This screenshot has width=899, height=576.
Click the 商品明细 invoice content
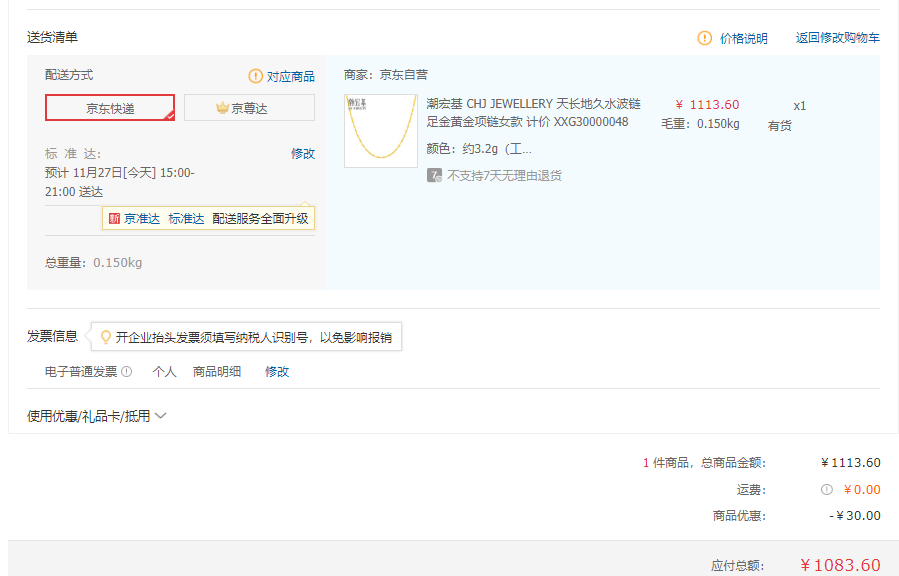(217, 371)
